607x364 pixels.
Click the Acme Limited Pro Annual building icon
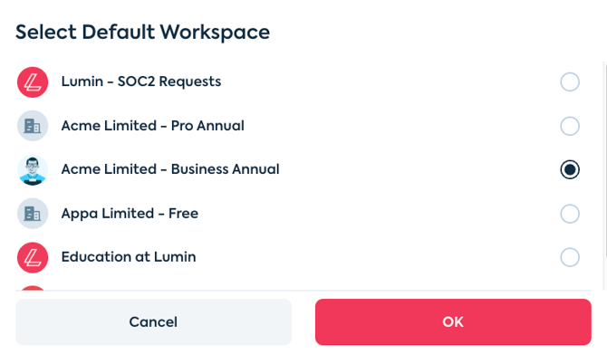point(33,126)
